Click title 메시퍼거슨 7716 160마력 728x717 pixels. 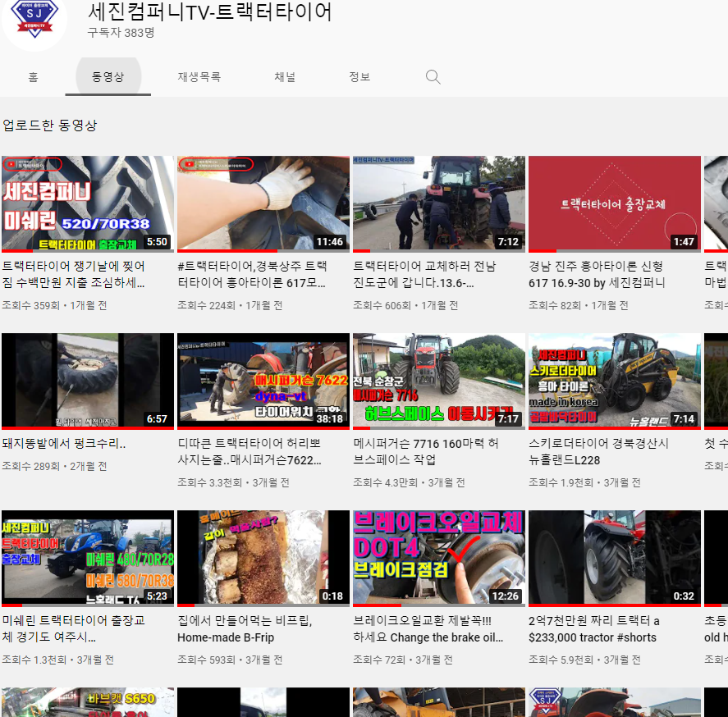[x=426, y=451]
